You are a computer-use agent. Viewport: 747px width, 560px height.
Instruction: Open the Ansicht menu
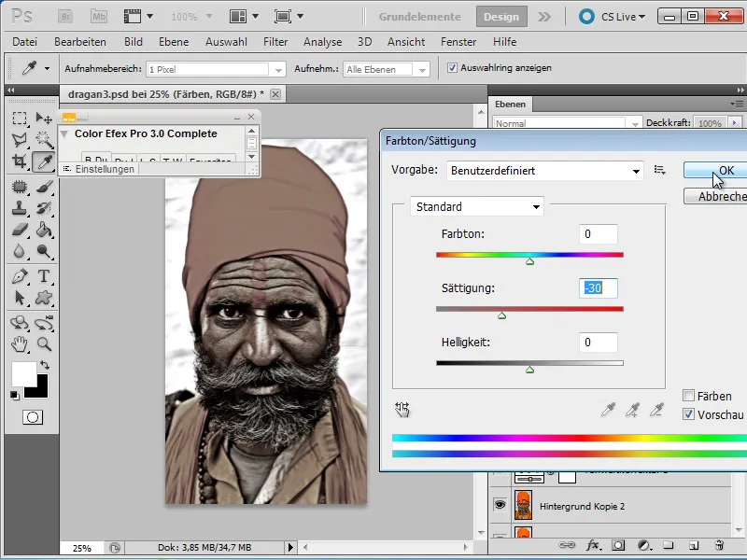tap(406, 42)
